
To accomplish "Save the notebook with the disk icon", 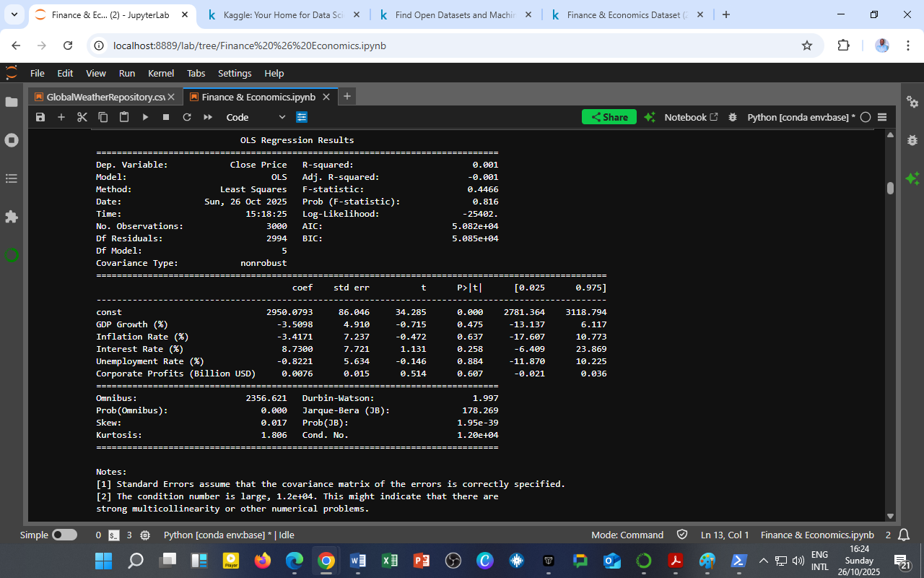I will (40, 116).
